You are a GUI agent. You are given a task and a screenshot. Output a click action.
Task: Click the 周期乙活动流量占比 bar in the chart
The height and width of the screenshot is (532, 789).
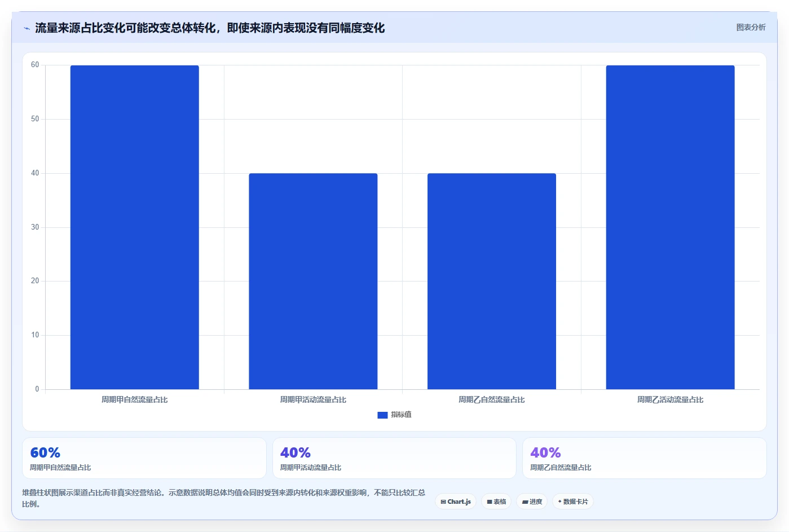click(670, 227)
